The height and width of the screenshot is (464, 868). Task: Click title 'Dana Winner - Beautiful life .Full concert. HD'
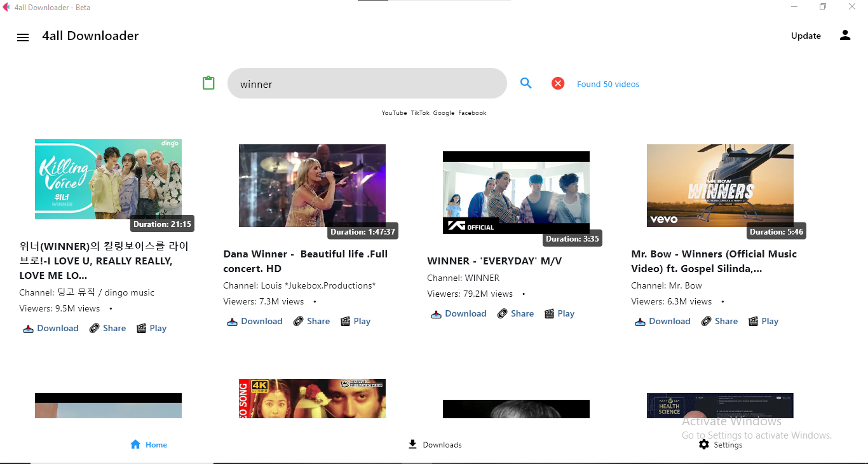click(x=306, y=261)
